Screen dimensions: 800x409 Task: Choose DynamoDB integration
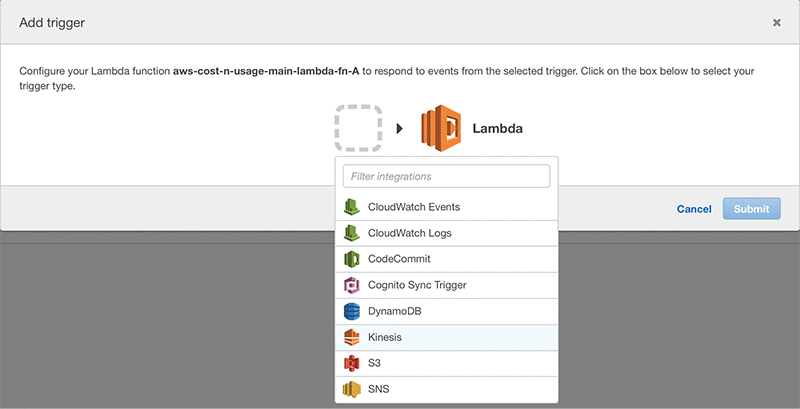(x=446, y=311)
